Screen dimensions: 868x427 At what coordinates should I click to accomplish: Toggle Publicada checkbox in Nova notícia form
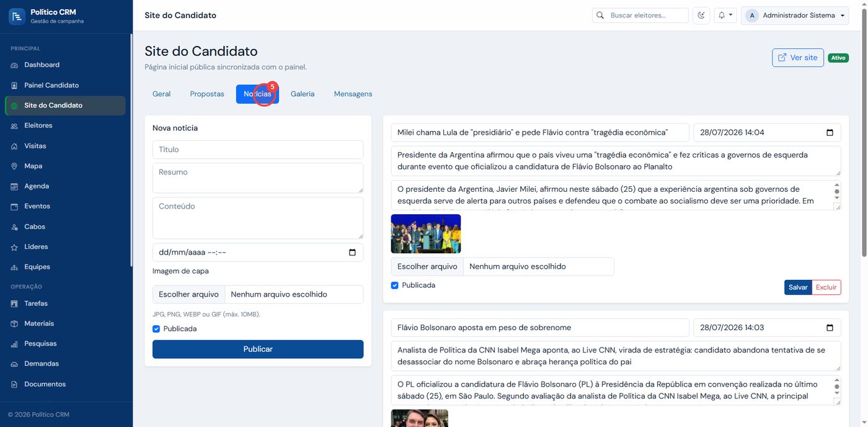pyautogui.click(x=156, y=329)
